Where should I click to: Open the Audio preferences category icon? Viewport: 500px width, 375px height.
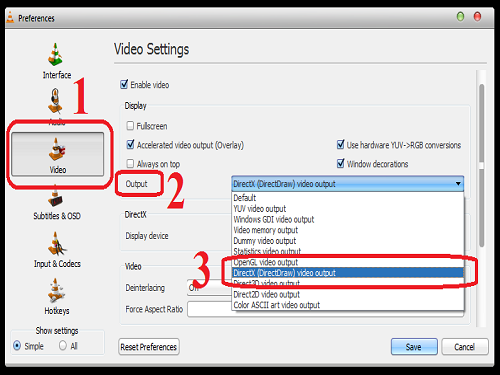tap(55, 101)
